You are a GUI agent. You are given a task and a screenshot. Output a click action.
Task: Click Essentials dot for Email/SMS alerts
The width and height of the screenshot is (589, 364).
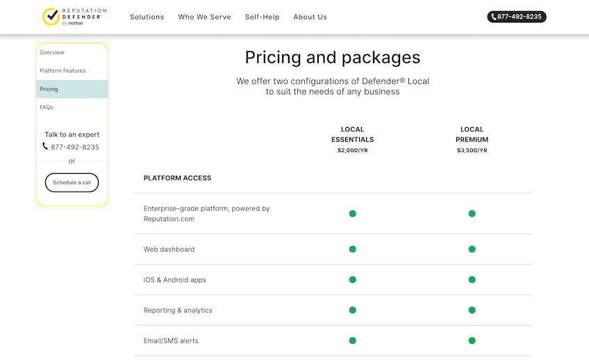[352, 341]
